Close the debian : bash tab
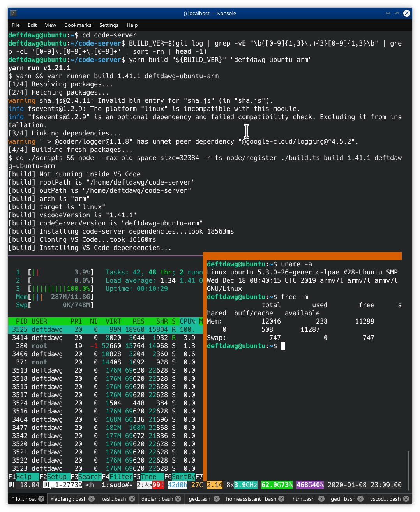 (x=178, y=499)
